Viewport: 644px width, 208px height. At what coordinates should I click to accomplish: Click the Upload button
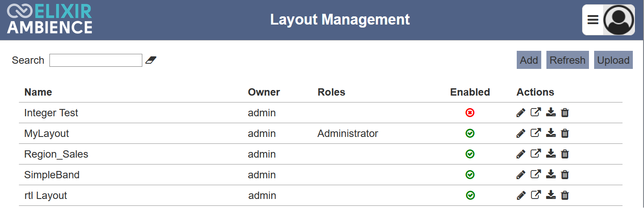pos(613,60)
